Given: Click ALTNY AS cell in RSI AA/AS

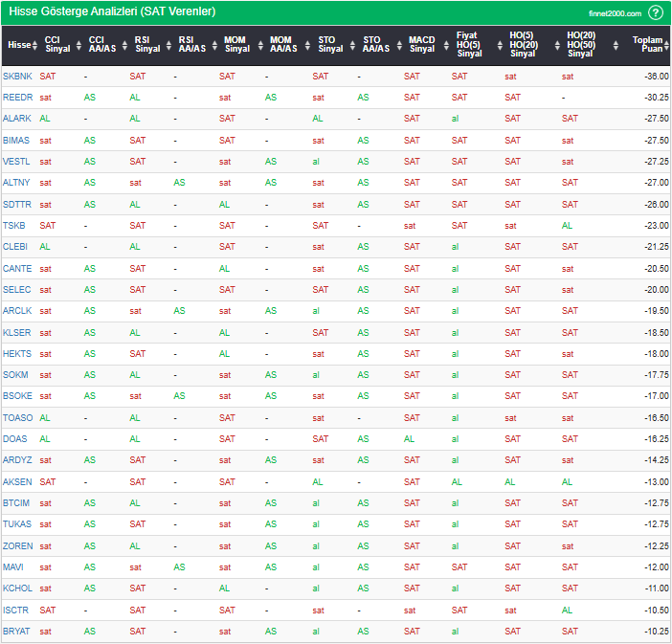Looking at the screenshot, I should click(x=179, y=183).
